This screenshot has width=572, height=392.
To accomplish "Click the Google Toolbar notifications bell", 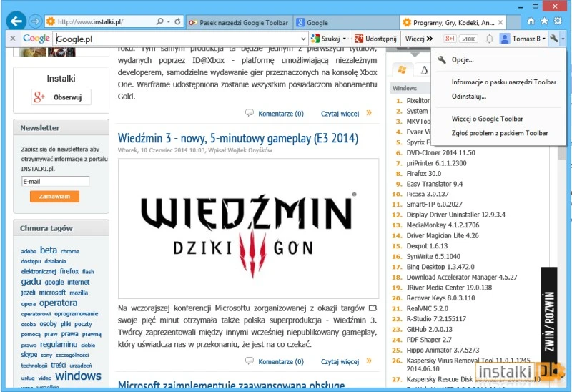I will (x=490, y=39).
